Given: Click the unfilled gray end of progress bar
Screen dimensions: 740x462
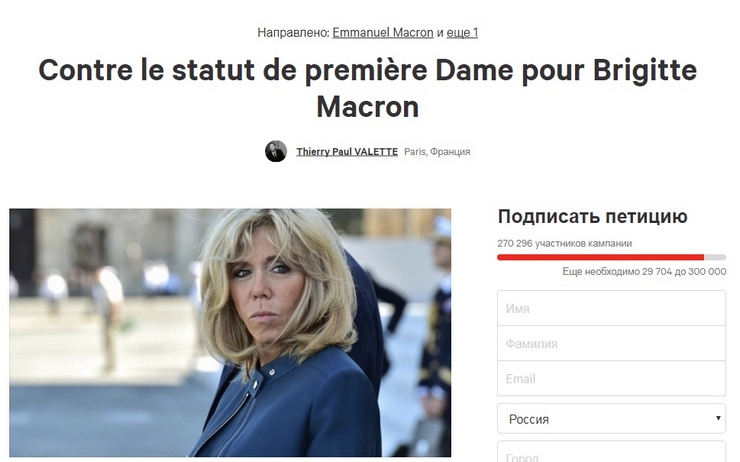Looking at the screenshot, I should pos(715,257).
